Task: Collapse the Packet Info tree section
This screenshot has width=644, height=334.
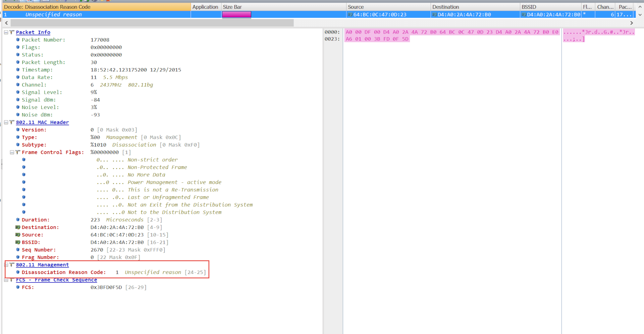Action: pos(6,32)
